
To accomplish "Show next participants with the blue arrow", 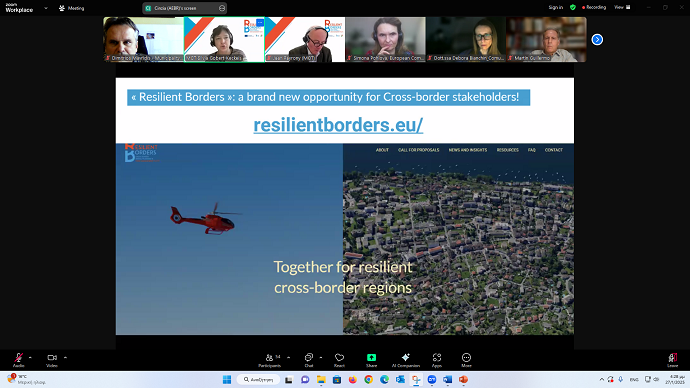I will click(x=597, y=40).
